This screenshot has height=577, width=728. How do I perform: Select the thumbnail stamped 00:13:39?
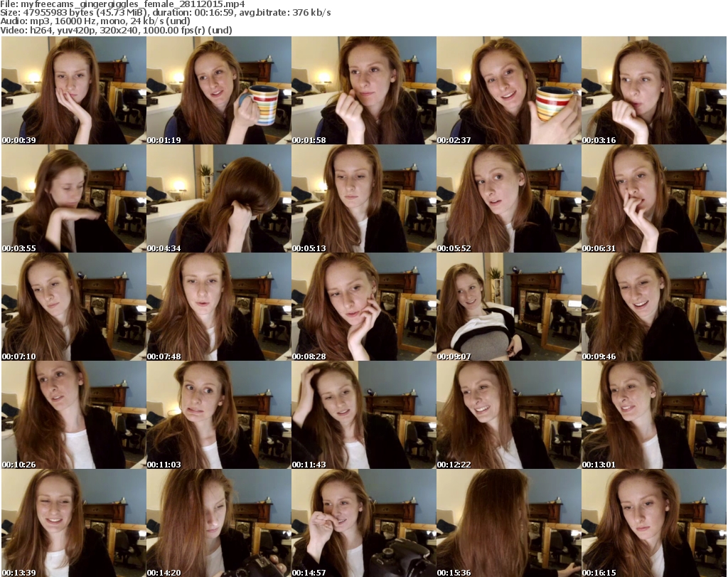tap(74, 523)
